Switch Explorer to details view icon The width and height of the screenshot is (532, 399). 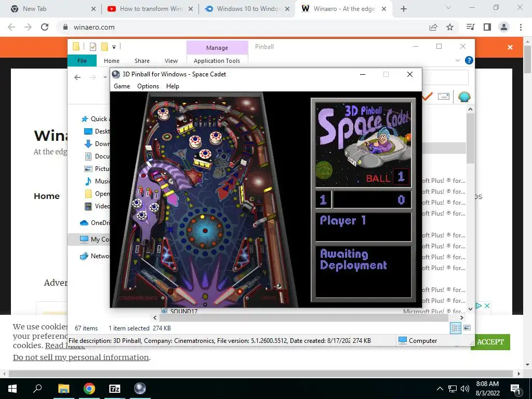[x=456, y=328]
